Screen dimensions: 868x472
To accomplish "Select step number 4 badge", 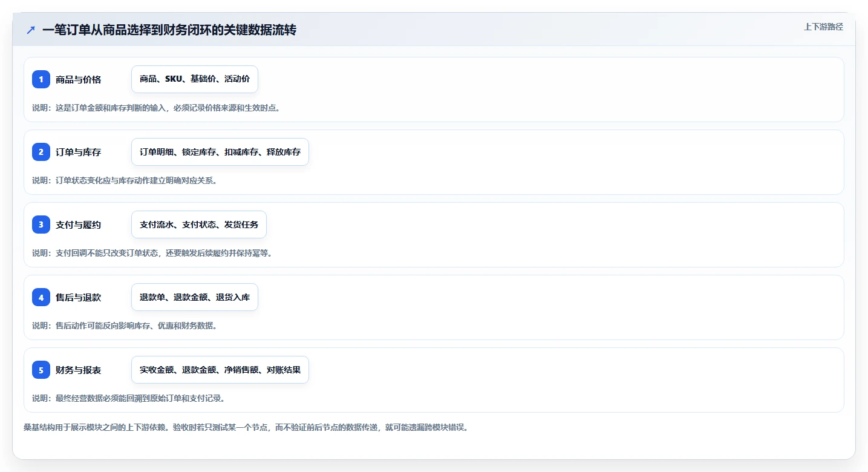I will (x=41, y=297).
